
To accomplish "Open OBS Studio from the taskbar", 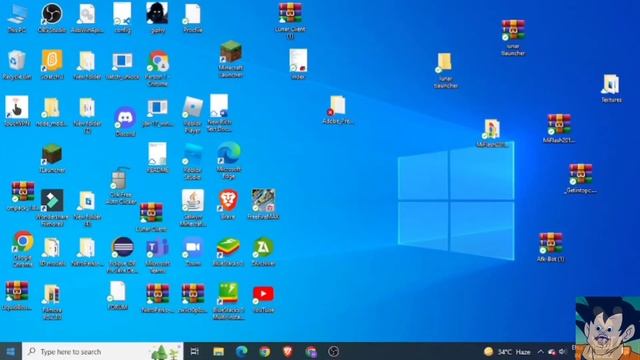I will [x=333, y=351].
